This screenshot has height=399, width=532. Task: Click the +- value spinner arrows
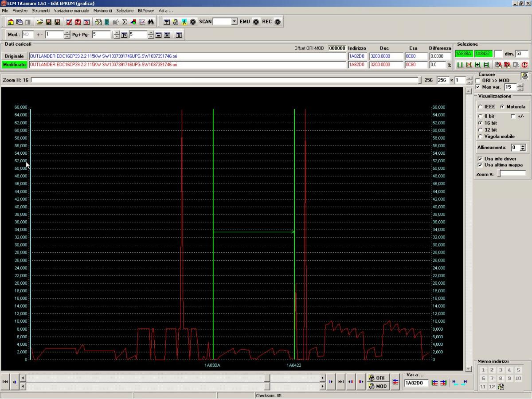pyautogui.click(x=67, y=35)
